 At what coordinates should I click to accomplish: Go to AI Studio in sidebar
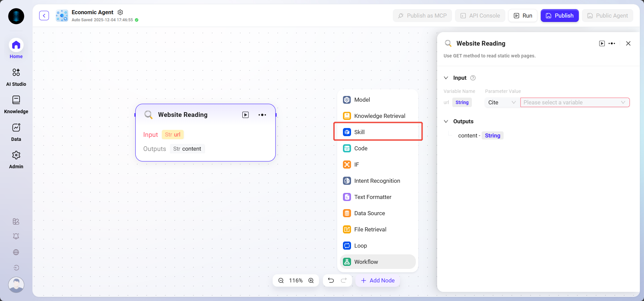coord(16,77)
